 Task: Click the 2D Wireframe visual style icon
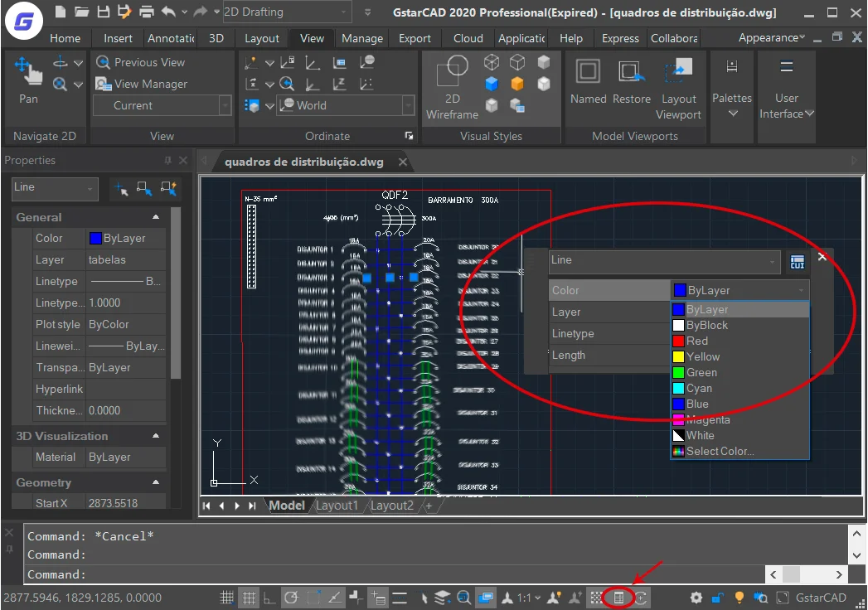tap(453, 88)
